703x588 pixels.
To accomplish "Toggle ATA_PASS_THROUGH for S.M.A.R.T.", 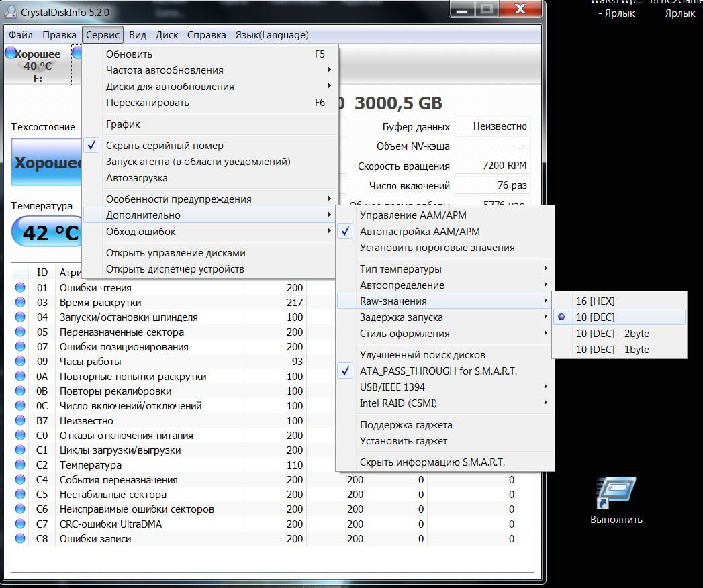I will [x=444, y=371].
